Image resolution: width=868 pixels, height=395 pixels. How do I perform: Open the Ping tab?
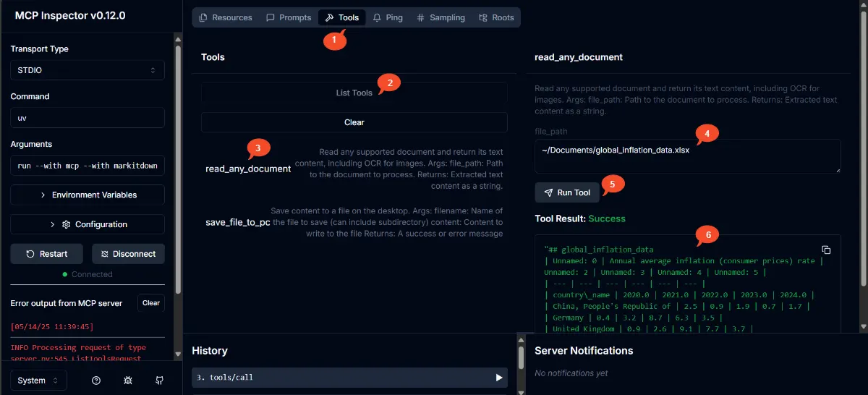[x=388, y=17]
